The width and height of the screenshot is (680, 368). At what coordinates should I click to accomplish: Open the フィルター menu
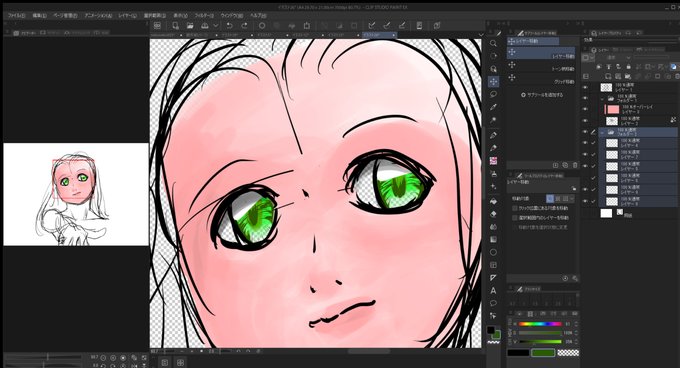203,16
